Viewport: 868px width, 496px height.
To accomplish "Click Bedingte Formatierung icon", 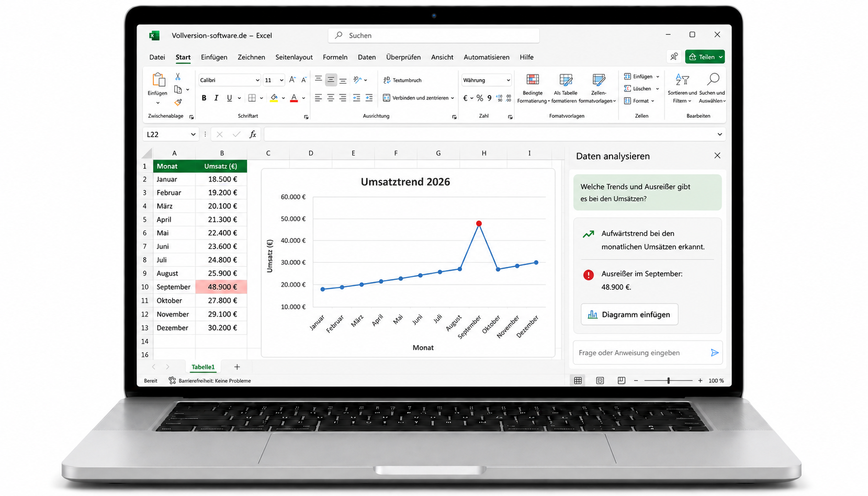I will (x=533, y=80).
